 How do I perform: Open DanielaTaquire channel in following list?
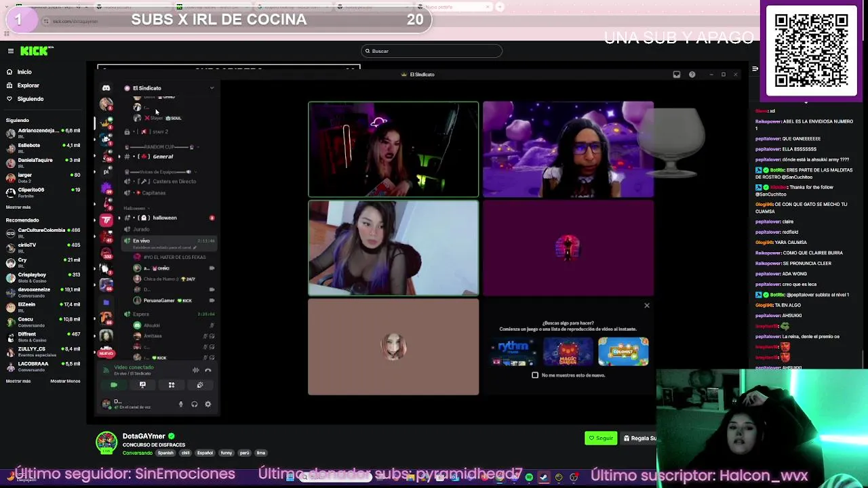click(43, 162)
